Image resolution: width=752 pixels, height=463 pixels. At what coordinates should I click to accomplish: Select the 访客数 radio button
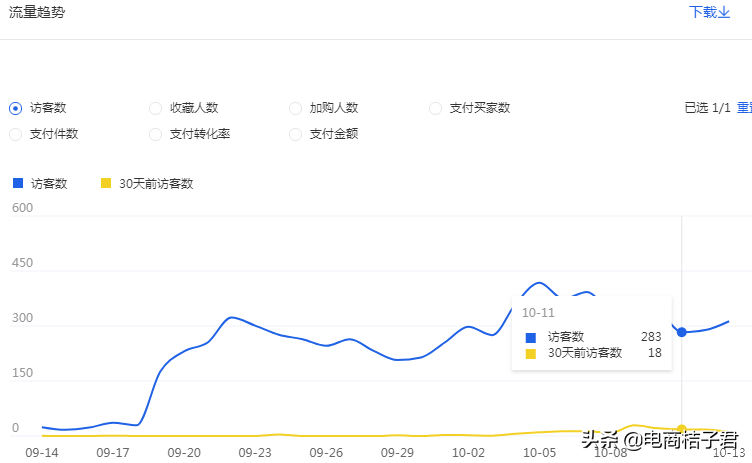pos(15,108)
